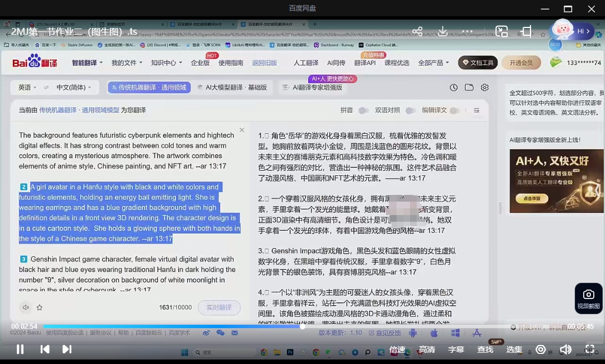The image size is (605, 364).
Task: Expand the 全部产品 dropdown
Action: pyautogui.click(x=434, y=63)
